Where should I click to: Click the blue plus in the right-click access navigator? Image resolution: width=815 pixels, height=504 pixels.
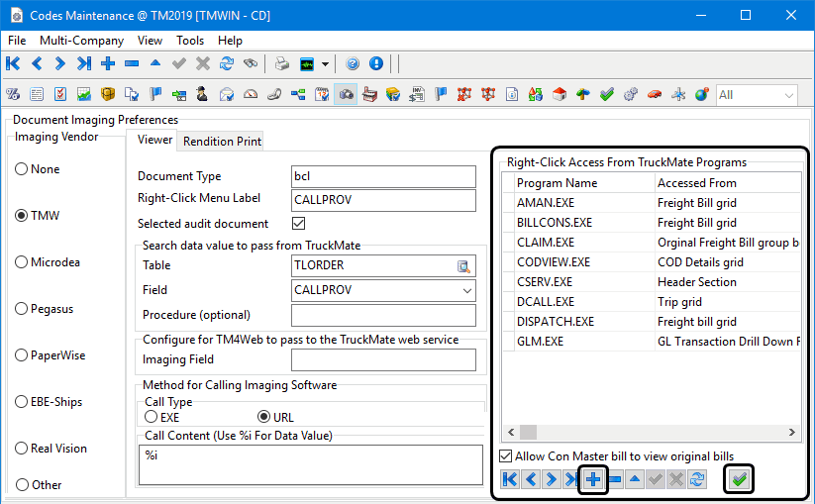click(592, 479)
